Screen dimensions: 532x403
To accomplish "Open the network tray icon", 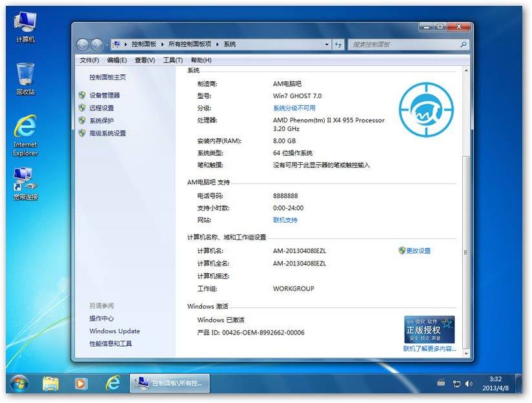I will click(x=456, y=384).
